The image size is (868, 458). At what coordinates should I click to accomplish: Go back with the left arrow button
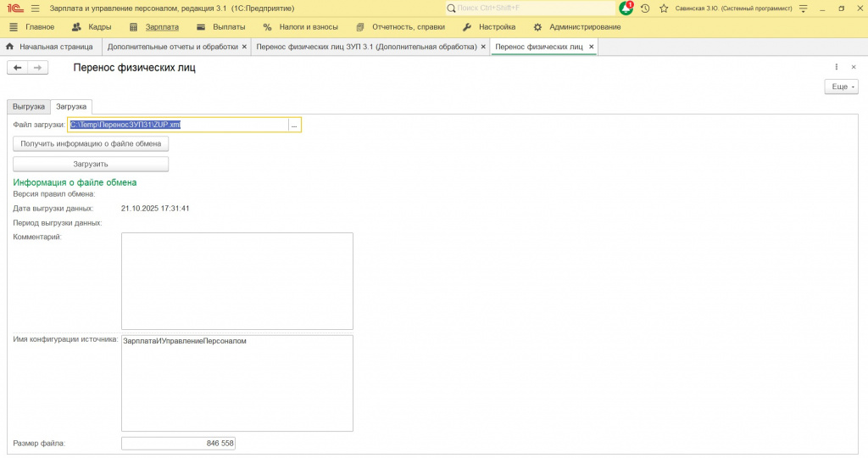pyautogui.click(x=17, y=68)
